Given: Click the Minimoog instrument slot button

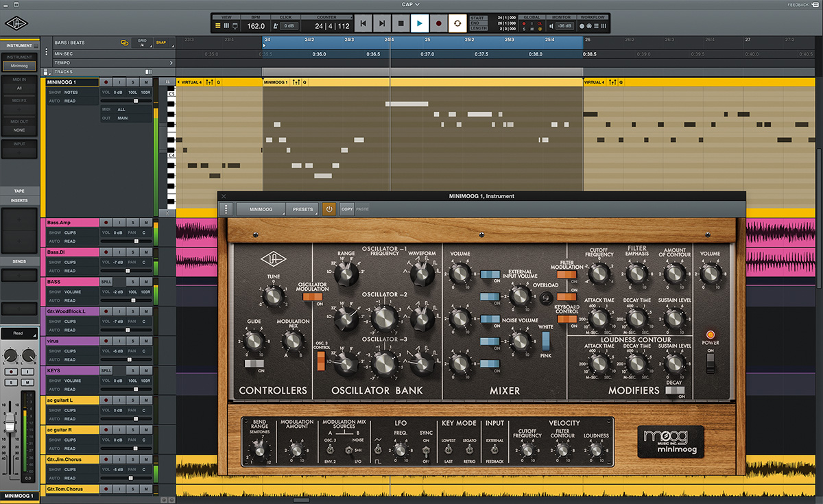Looking at the screenshot, I should pyautogui.click(x=19, y=67).
